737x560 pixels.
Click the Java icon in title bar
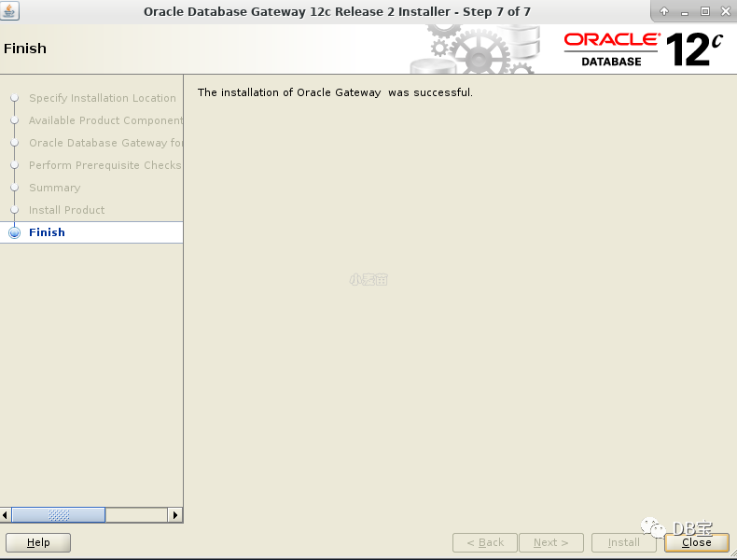(x=9, y=10)
